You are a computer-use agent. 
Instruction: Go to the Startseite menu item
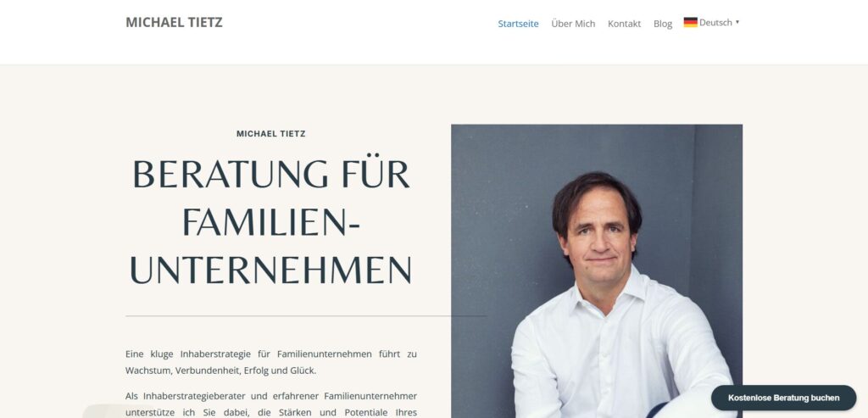[x=518, y=24]
